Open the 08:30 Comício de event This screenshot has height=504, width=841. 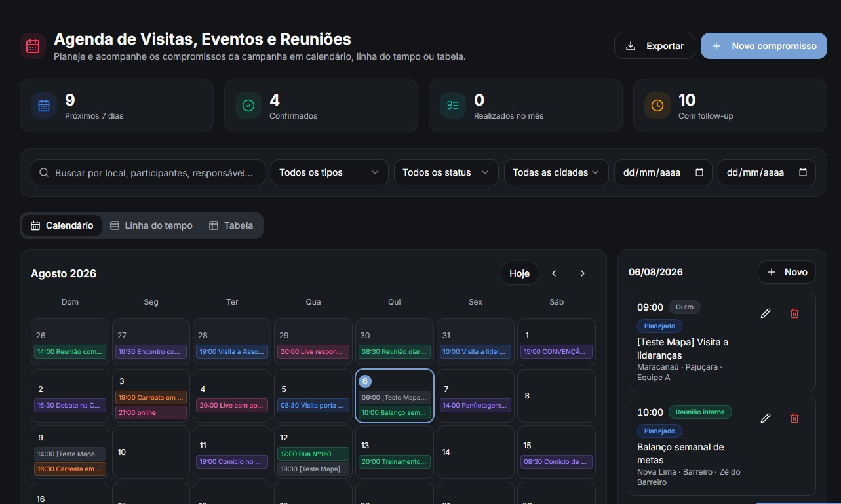[x=557, y=461]
